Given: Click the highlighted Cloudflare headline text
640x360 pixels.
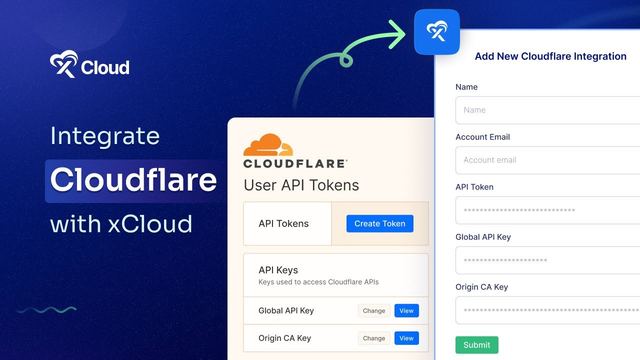Looking at the screenshot, I should [x=133, y=180].
